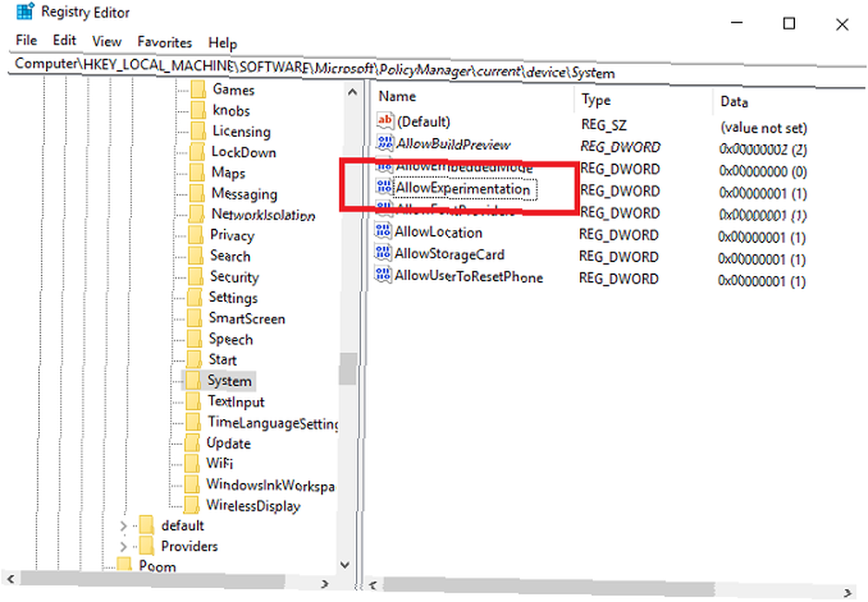Click the Licensing folder icon
This screenshot has width=868, height=602.
[x=198, y=131]
